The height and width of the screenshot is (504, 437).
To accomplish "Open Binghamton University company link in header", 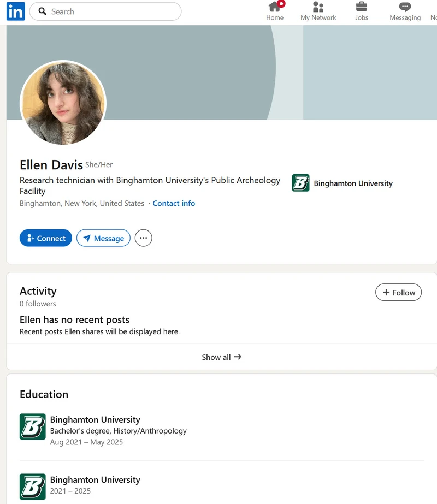I will [353, 183].
